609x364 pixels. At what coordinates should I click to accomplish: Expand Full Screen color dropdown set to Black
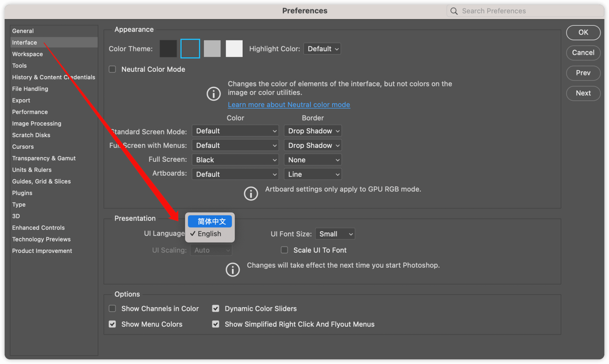[x=235, y=160]
